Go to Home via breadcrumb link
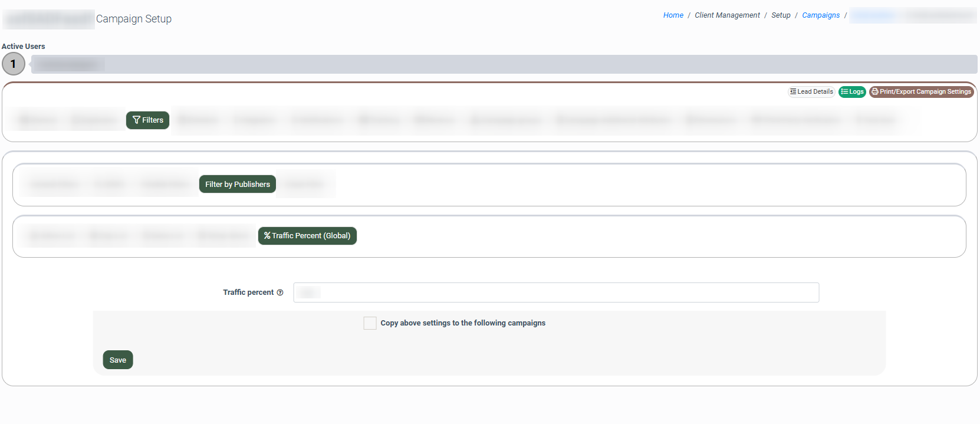This screenshot has width=980, height=424. 673,15
